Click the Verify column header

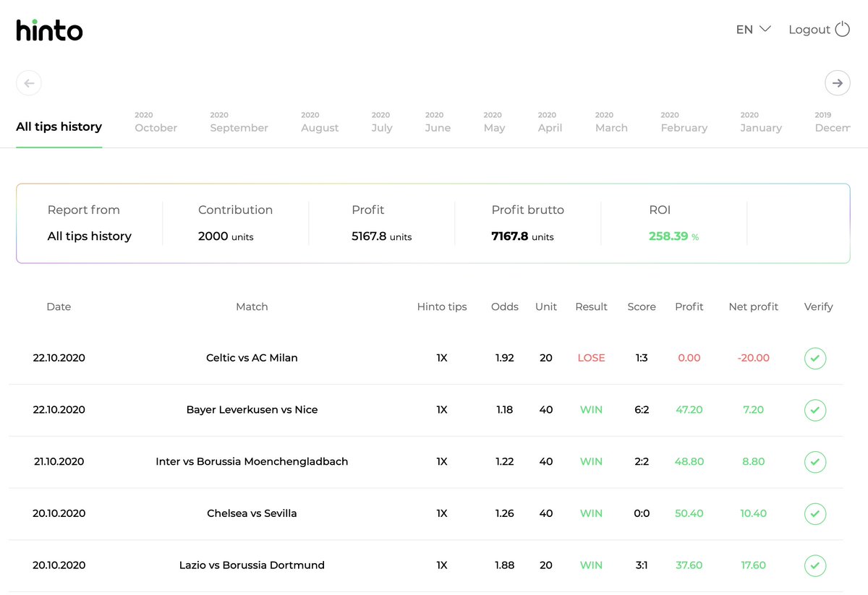click(819, 307)
